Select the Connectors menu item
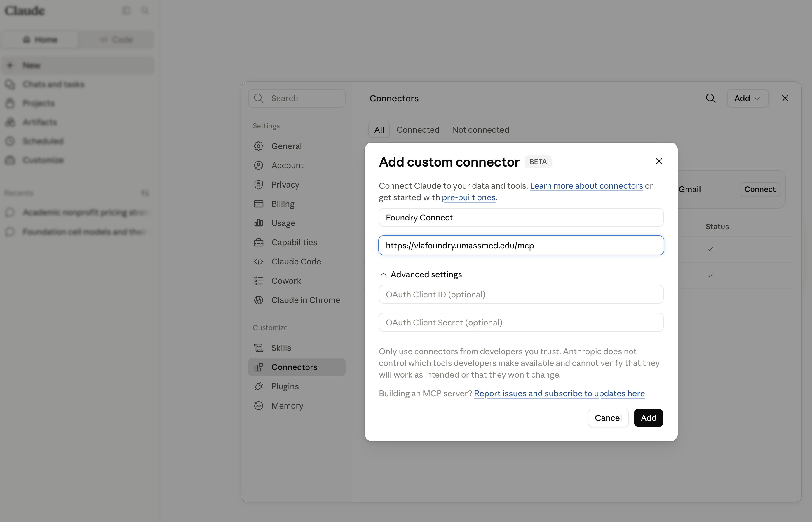812x522 pixels. point(297,367)
